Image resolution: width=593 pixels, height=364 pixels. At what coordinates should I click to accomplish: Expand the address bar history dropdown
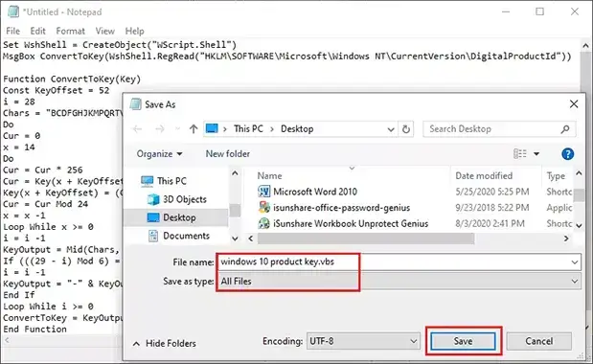tap(391, 129)
